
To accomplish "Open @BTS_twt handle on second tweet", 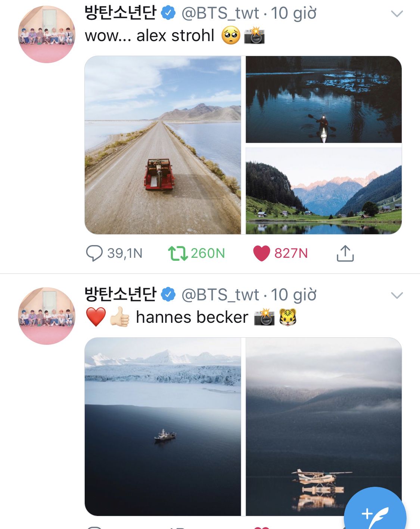I will (x=220, y=295).
